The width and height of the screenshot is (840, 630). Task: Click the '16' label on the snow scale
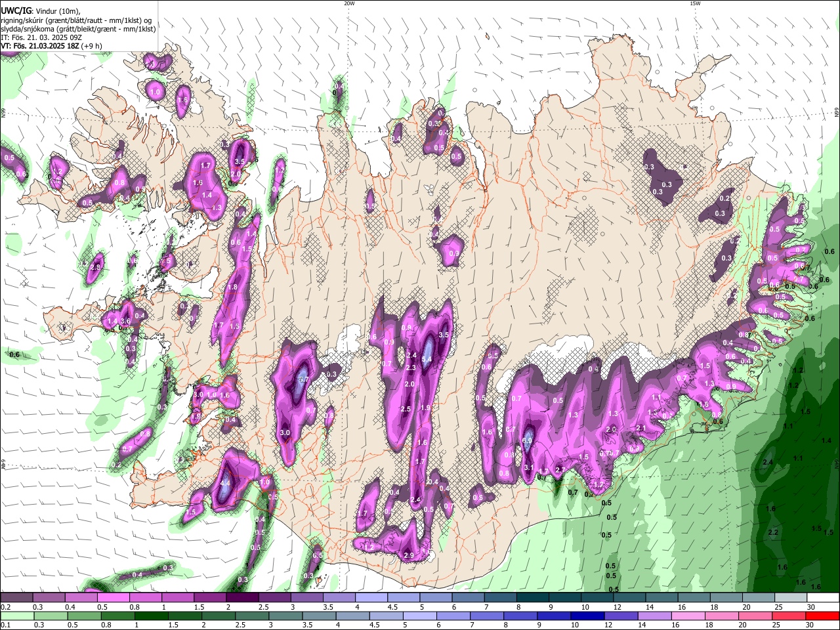point(682,607)
